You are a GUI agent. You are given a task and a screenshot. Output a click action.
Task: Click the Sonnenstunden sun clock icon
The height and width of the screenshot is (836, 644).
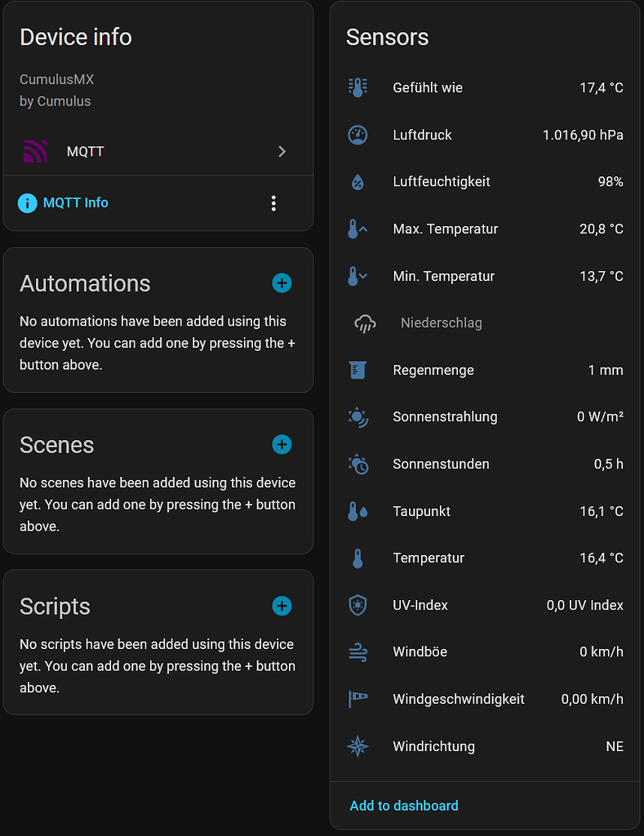coord(358,465)
